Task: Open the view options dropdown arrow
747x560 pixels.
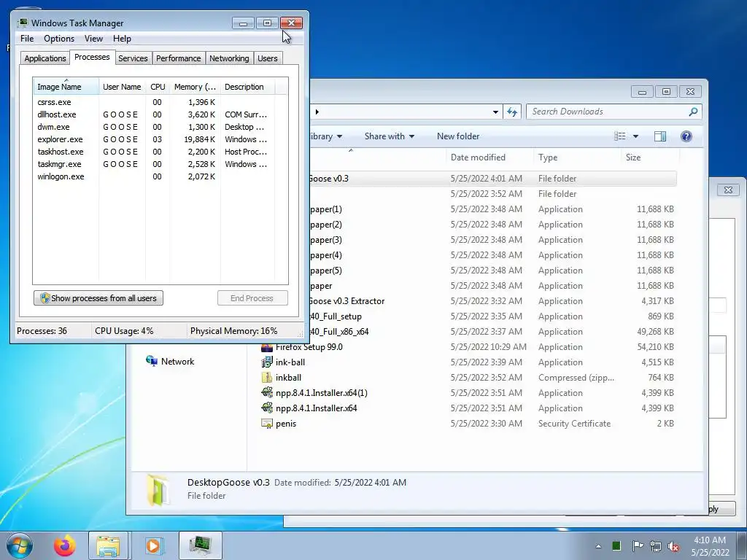Action: pos(635,136)
